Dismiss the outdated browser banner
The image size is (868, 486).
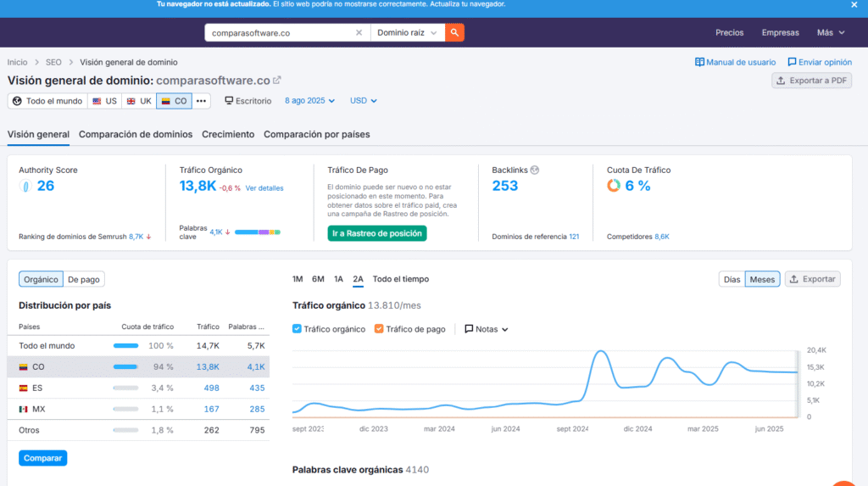point(854,4)
